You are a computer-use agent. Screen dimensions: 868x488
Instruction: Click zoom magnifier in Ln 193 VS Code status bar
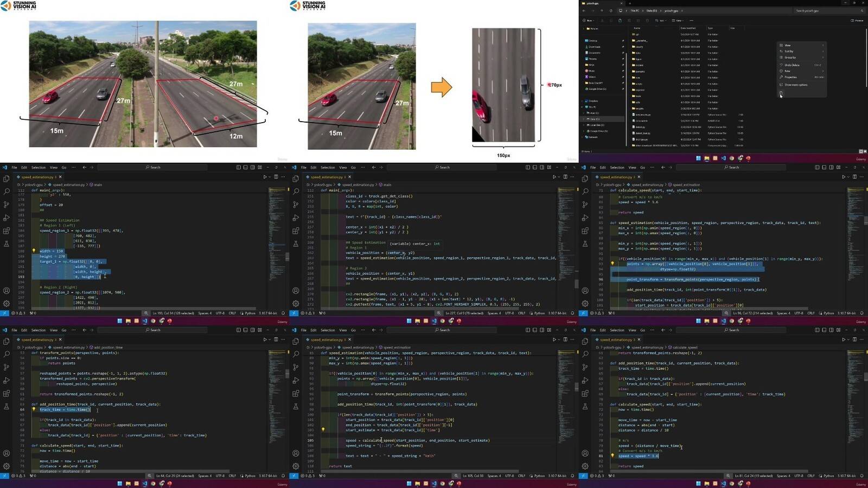coord(146,313)
